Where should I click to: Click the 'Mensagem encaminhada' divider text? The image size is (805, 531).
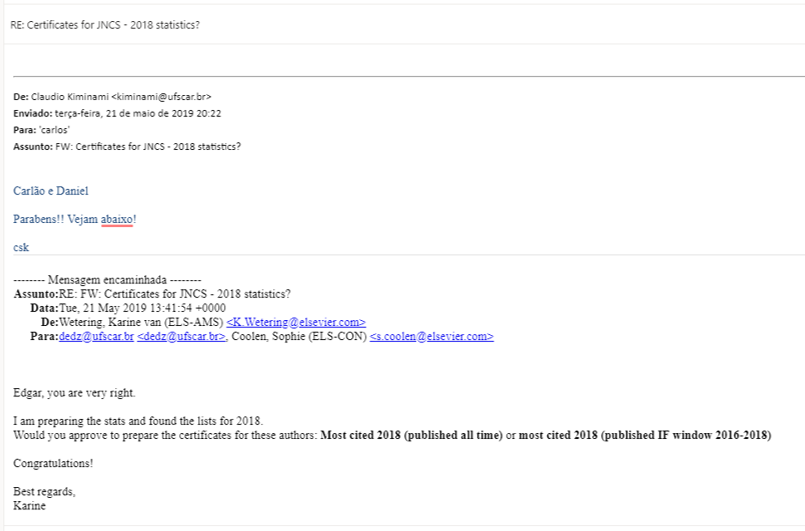click(x=107, y=280)
